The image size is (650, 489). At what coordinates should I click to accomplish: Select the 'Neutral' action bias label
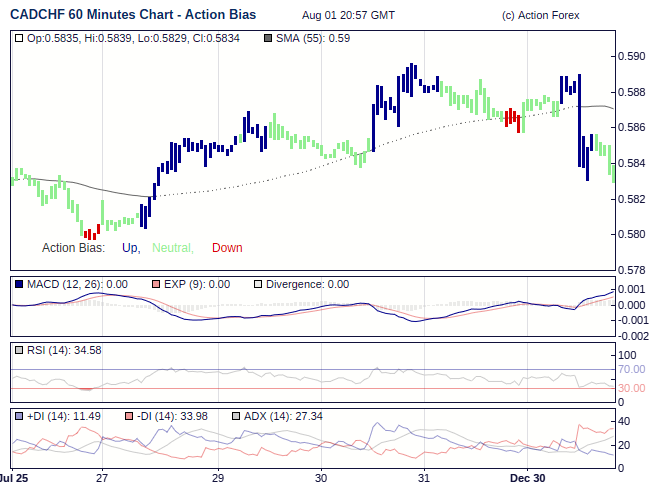172,248
